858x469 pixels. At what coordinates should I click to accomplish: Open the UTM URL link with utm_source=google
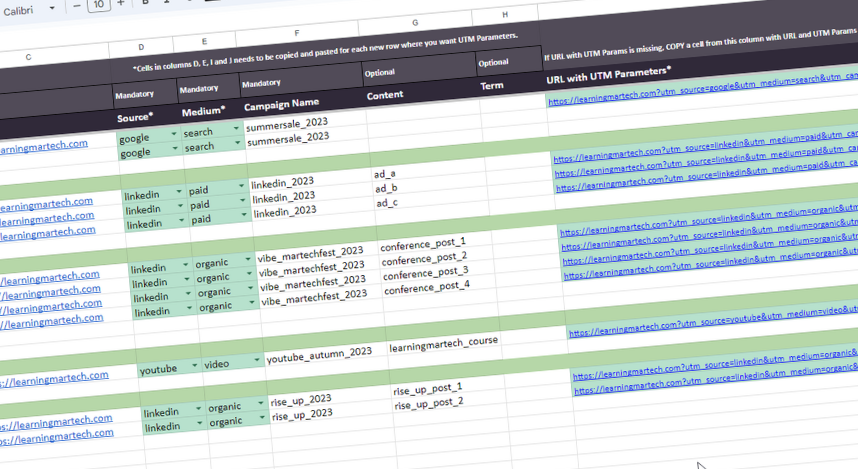703,90
